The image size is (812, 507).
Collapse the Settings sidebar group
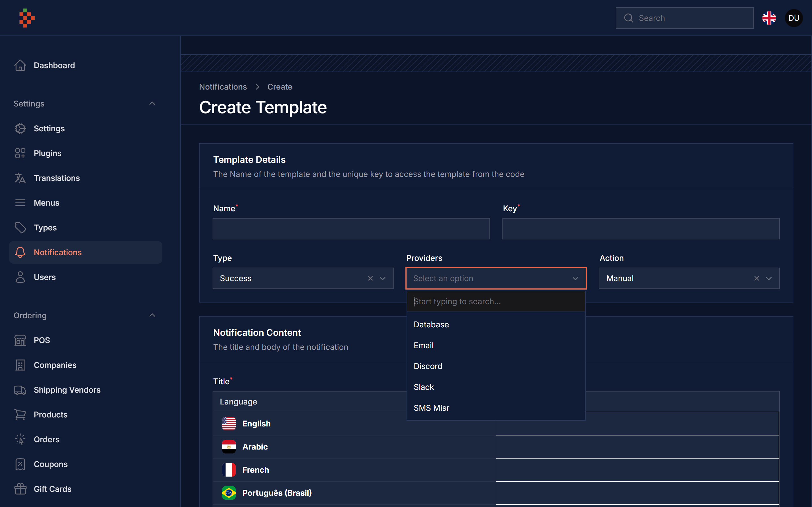click(x=152, y=104)
